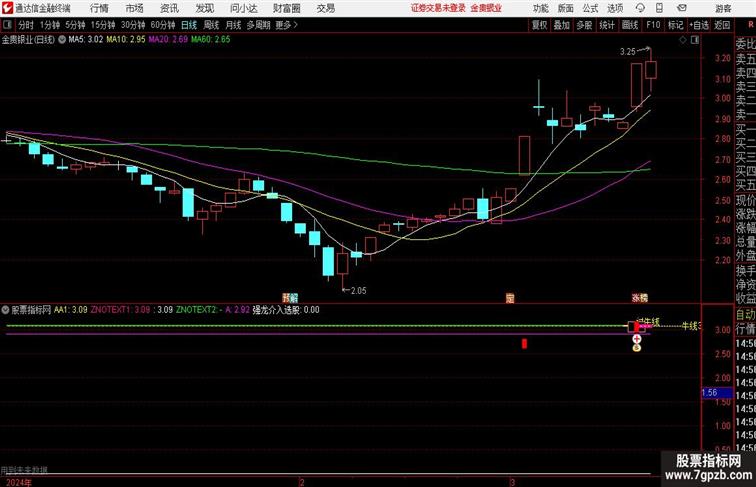
Task: Click the 游客 guest account label
Action: pos(723,8)
